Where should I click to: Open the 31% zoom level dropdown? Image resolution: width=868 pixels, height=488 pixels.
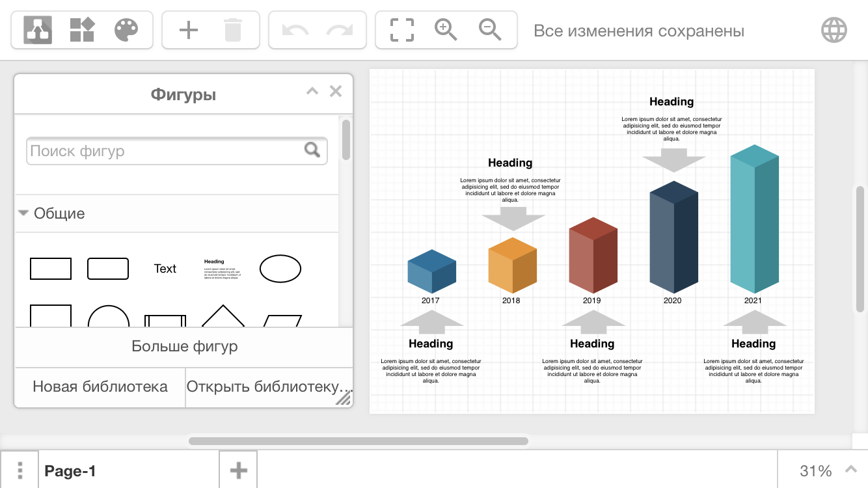pos(824,470)
